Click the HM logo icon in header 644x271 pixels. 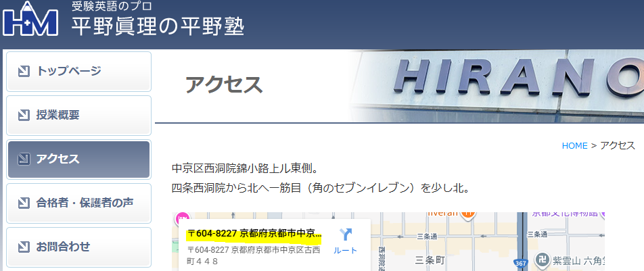point(30,20)
